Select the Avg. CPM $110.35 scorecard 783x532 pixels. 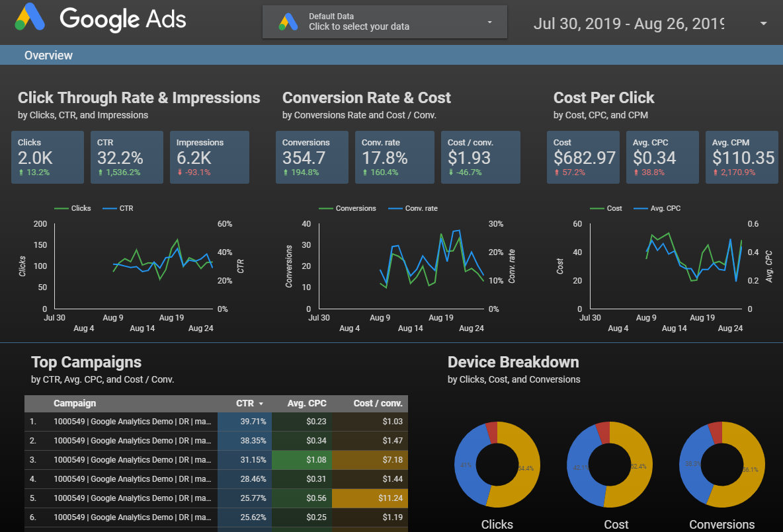[741, 157]
